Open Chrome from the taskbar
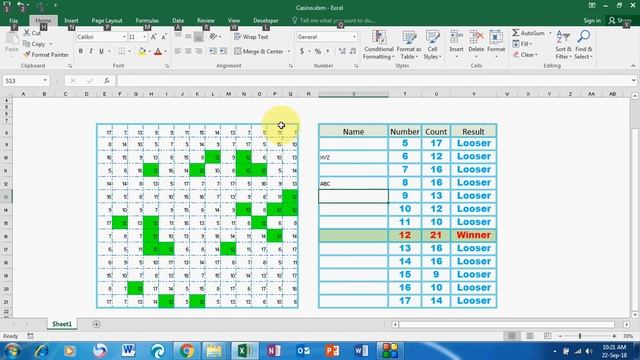The image size is (640, 360). [187, 351]
